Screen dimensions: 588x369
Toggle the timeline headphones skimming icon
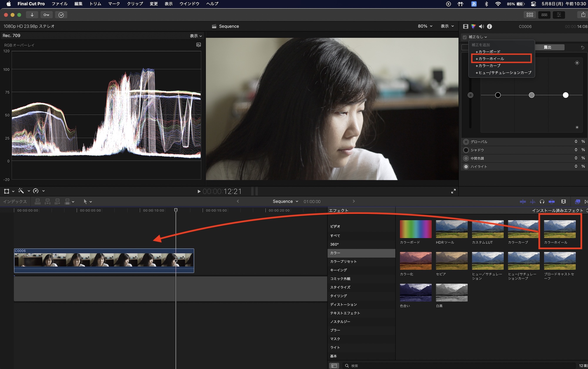tap(542, 202)
